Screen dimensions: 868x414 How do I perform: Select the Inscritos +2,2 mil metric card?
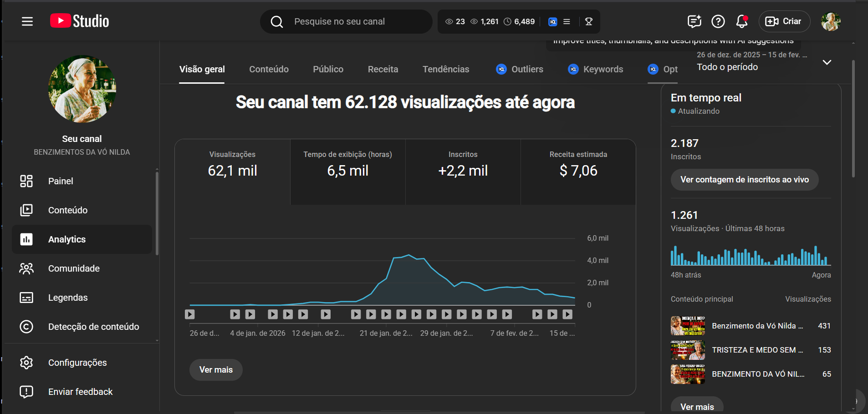[x=463, y=172]
